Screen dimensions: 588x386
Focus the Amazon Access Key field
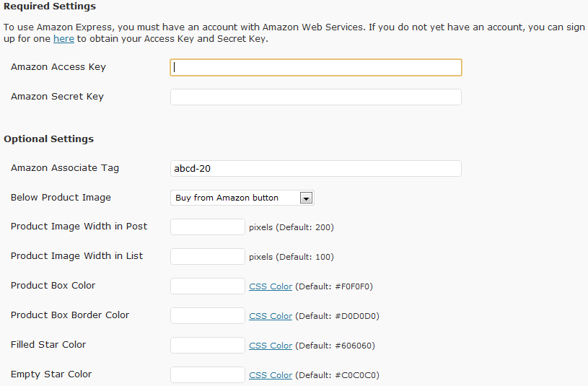(316, 68)
